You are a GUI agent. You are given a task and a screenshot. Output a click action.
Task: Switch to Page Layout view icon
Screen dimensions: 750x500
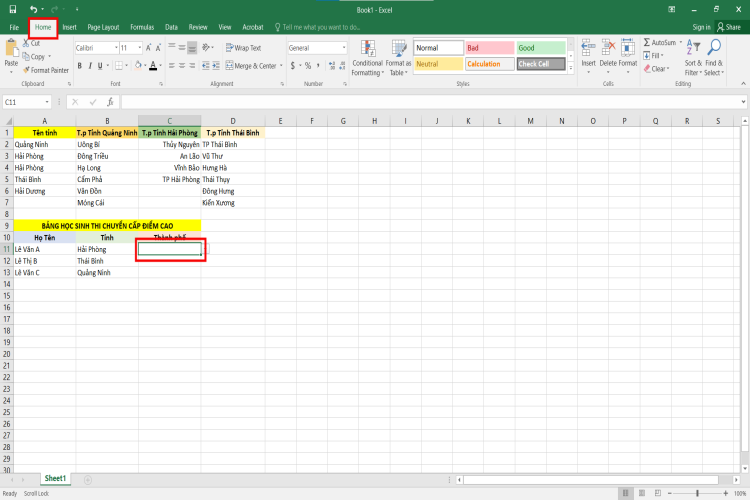pos(642,493)
